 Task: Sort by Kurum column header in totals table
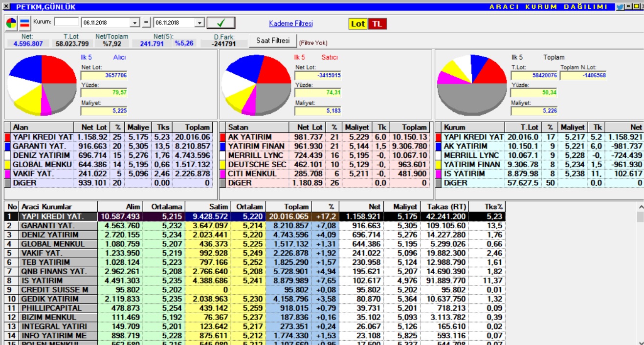point(474,127)
